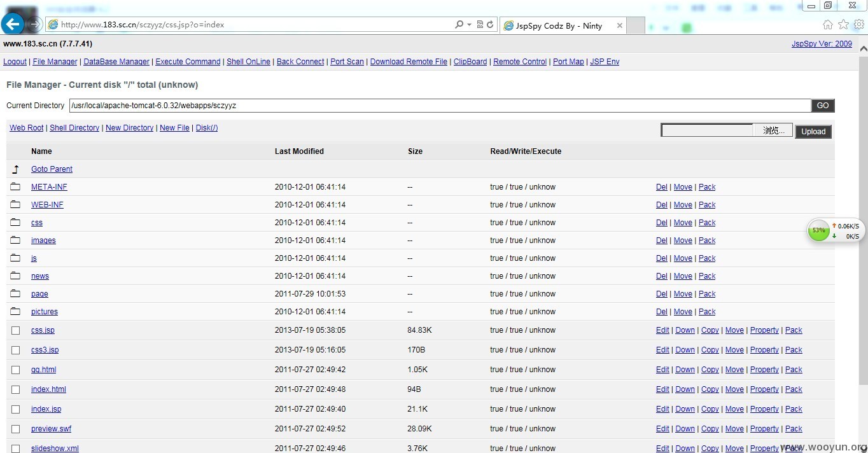The height and width of the screenshot is (453, 868).
Task: Click the address bar search magnifier icon
Action: 459,25
